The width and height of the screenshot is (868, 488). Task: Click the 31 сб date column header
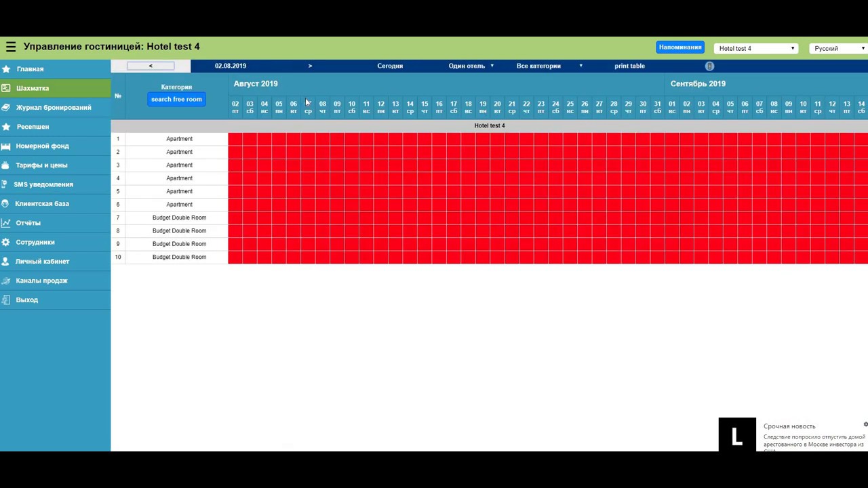(x=657, y=107)
